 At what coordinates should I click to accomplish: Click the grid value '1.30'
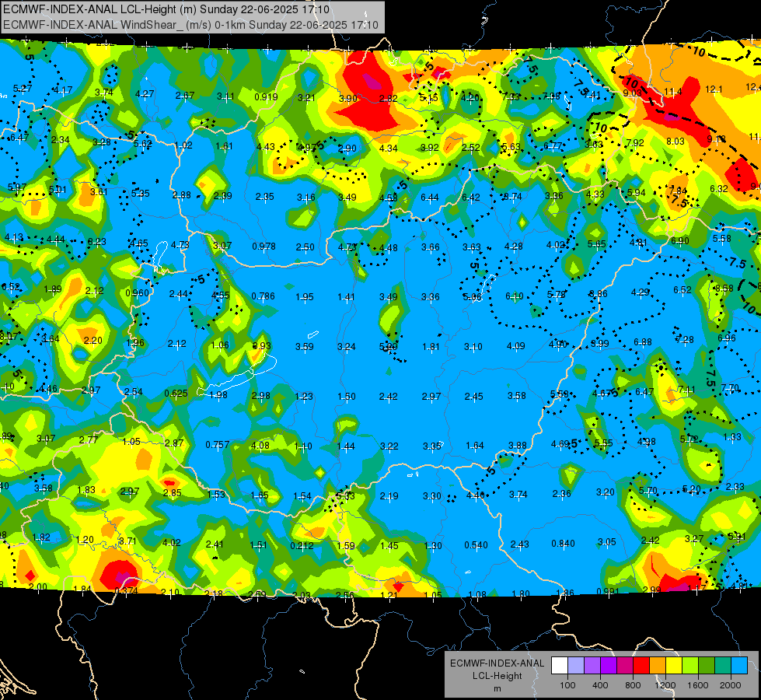point(432,546)
